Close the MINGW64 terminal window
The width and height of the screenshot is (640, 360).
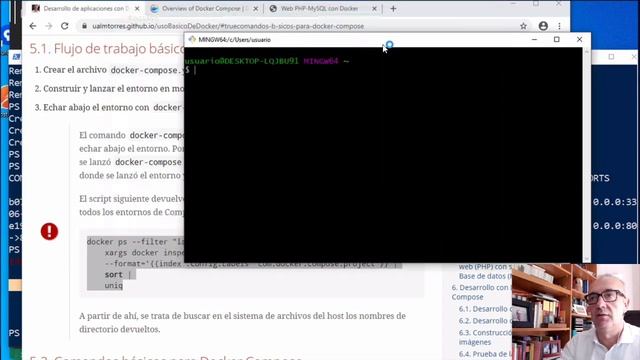click(x=580, y=40)
